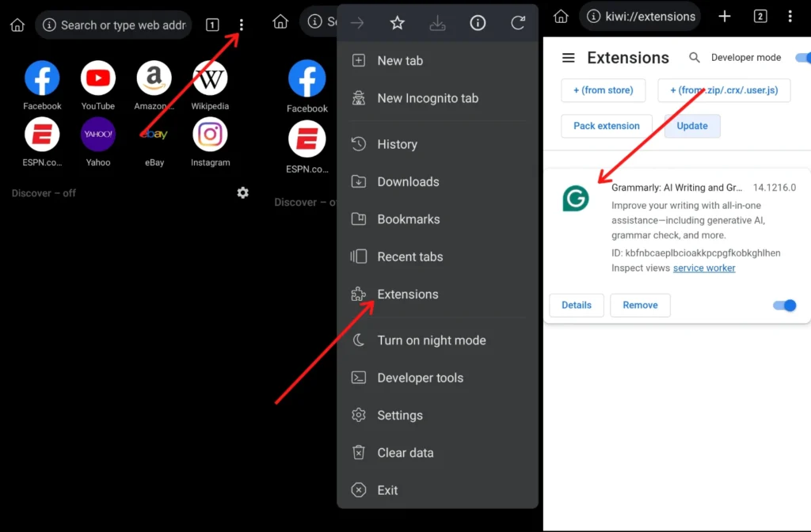Open the Yahoo shortcut tile
The image size is (811, 532).
tap(98, 135)
